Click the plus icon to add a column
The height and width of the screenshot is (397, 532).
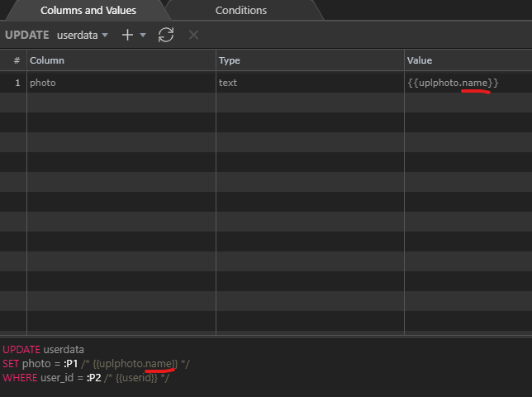[x=127, y=35]
